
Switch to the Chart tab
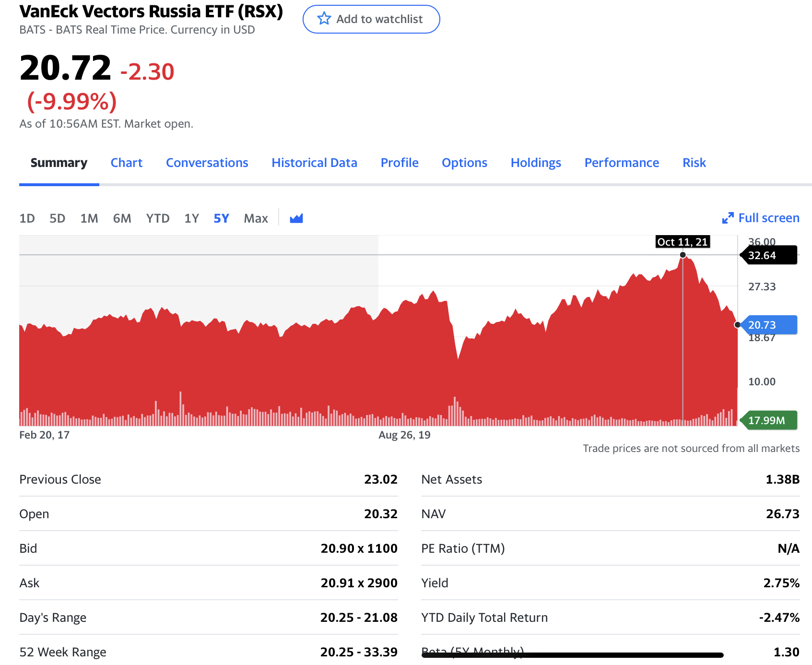[127, 163]
